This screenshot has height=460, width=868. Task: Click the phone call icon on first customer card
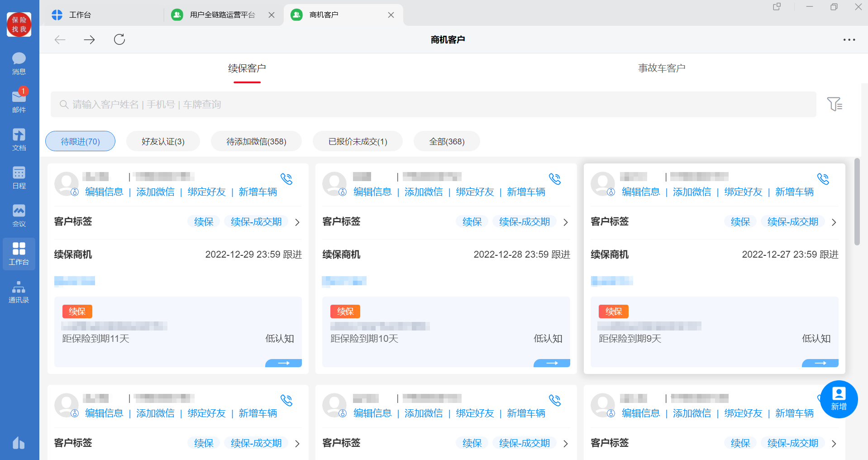pos(286,179)
